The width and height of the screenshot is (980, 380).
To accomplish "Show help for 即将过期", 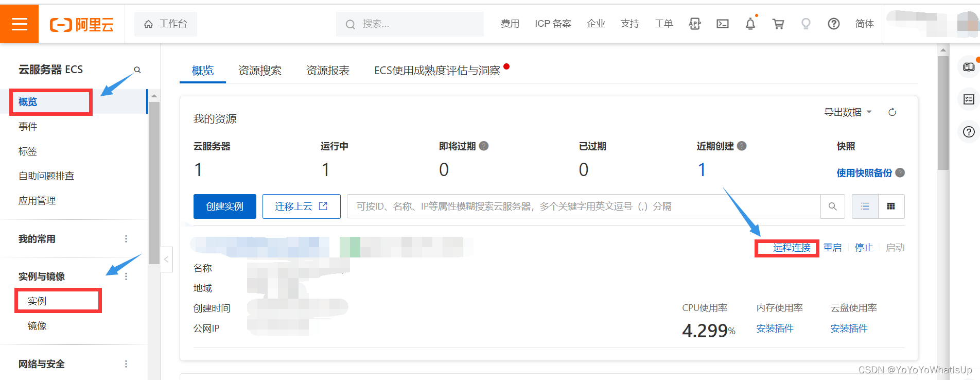I will (484, 146).
